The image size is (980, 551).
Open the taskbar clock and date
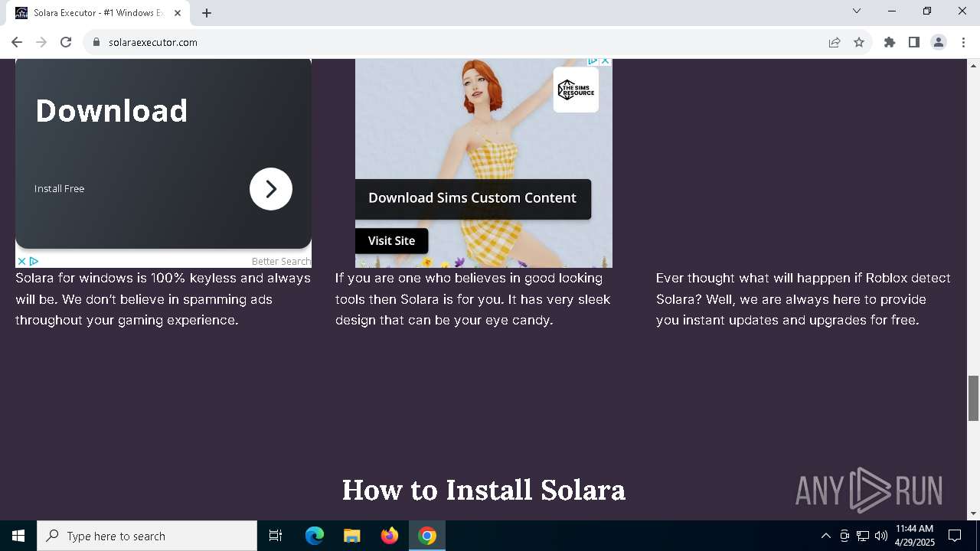pos(915,536)
